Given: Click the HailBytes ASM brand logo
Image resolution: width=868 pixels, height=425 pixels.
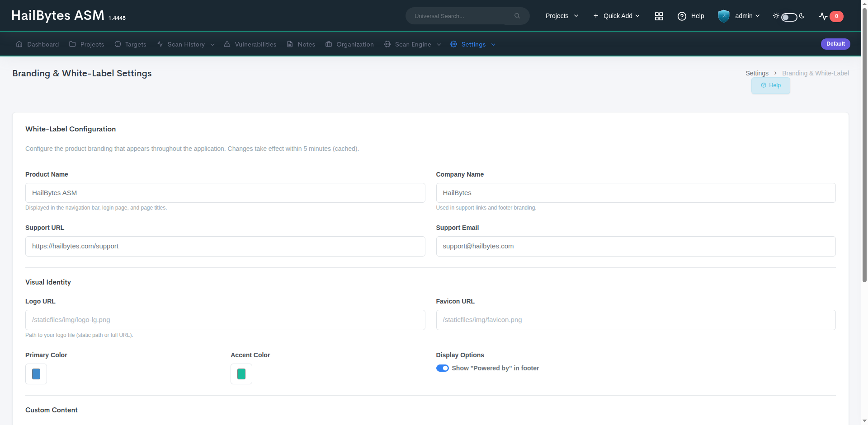Looking at the screenshot, I should click(x=58, y=15).
